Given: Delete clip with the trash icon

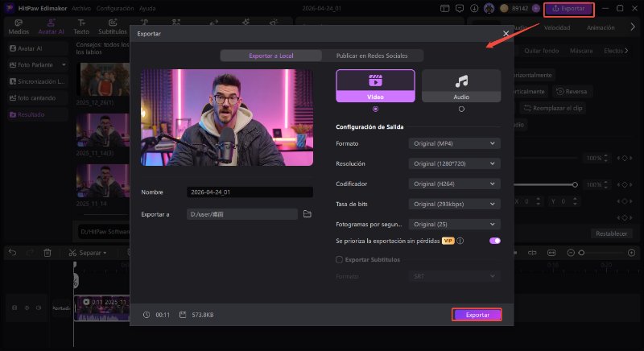Looking at the screenshot, I should pos(47,253).
